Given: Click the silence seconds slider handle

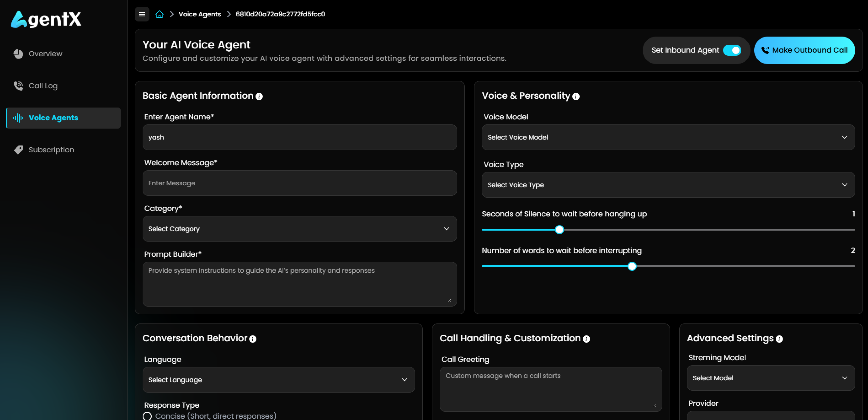Looking at the screenshot, I should coord(559,230).
